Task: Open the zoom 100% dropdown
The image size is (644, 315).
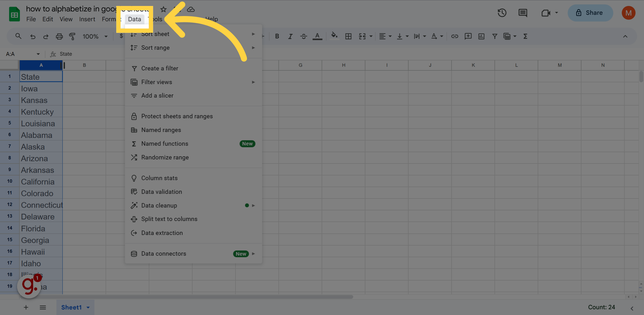Action: click(x=95, y=36)
